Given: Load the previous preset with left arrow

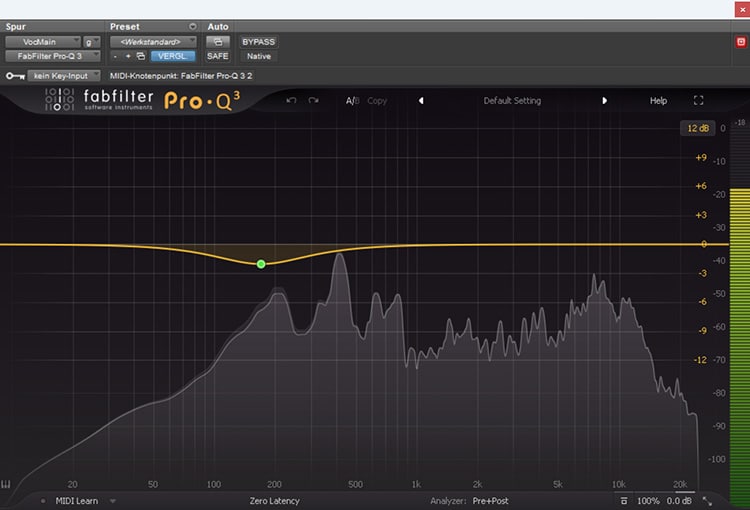Looking at the screenshot, I should [x=421, y=100].
